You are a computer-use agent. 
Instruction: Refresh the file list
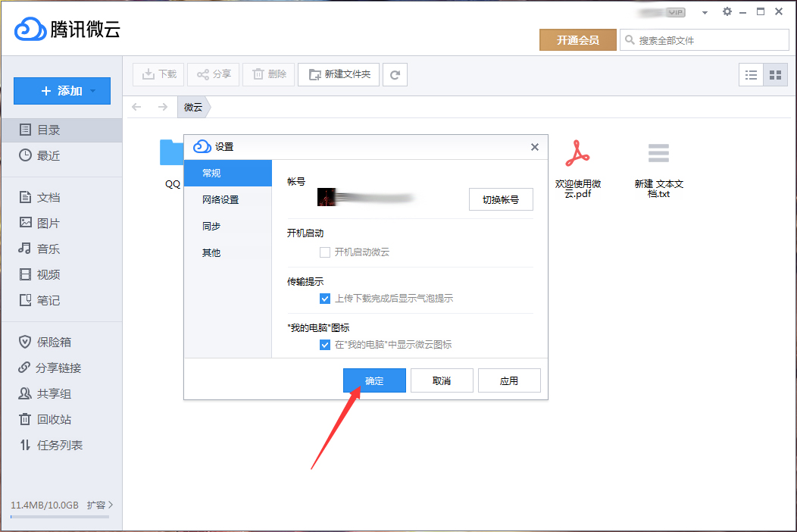(x=395, y=74)
